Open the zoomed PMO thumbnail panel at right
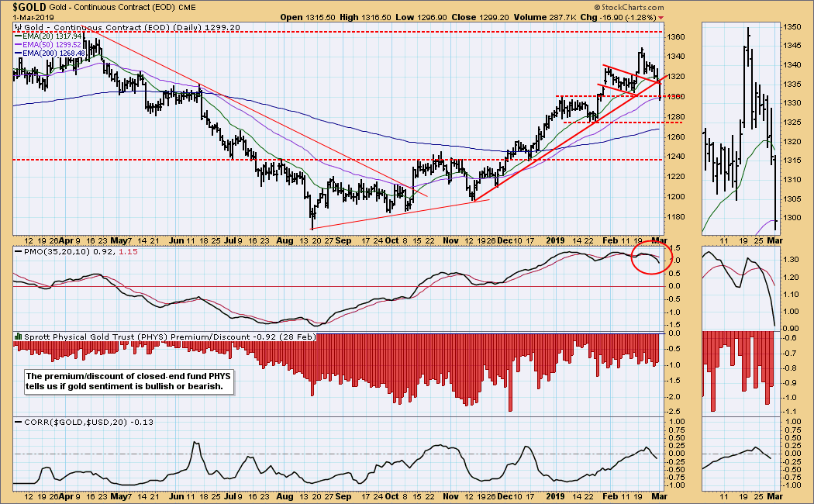The height and width of the screenshot is (504, 814). click(x=739, y=287)
